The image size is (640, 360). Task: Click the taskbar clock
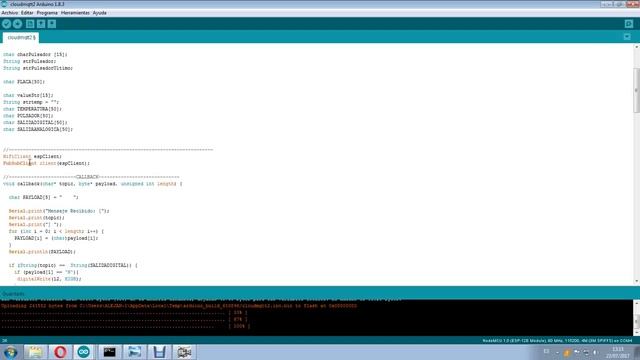pos(618,352)
